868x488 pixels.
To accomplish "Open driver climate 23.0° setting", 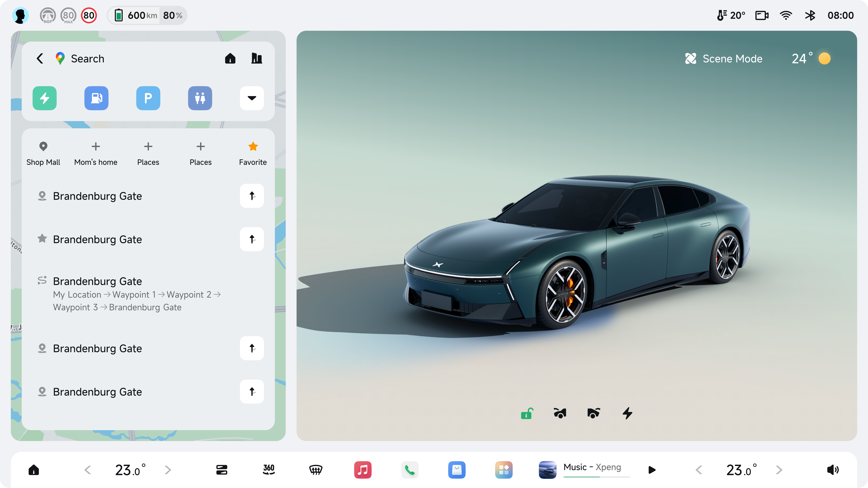I will point(130,470).
